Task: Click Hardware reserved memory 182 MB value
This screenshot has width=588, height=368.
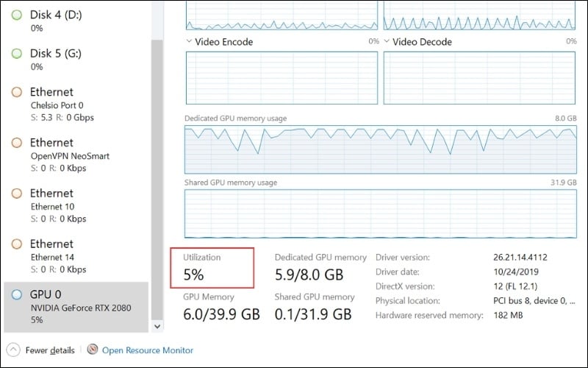Action: (x=508, y=316)
